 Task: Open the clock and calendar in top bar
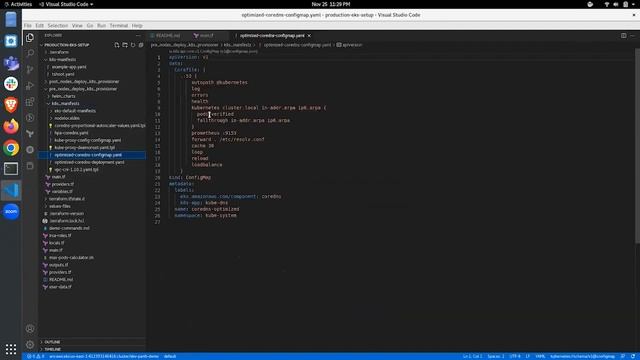331,4
